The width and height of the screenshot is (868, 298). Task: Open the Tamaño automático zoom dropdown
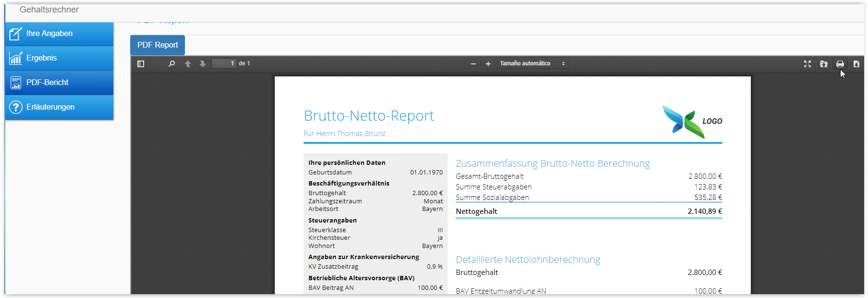(x=532, y=63)
